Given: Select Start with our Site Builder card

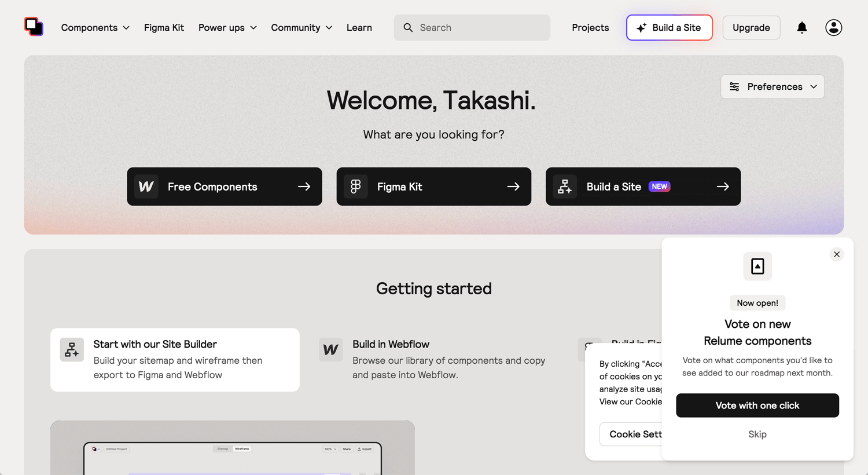Looking at the screenshot, I should (x=175, y=360).
